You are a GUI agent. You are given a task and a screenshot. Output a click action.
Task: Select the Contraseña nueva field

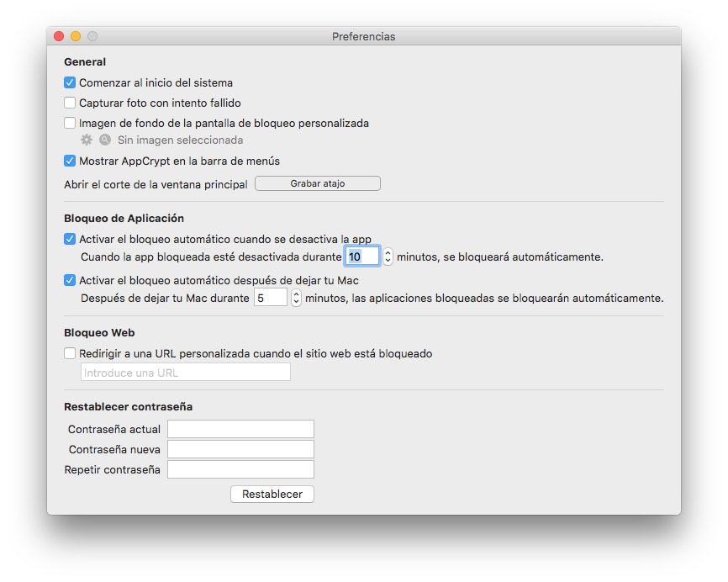pyautogui.click(x=240, y=450)
